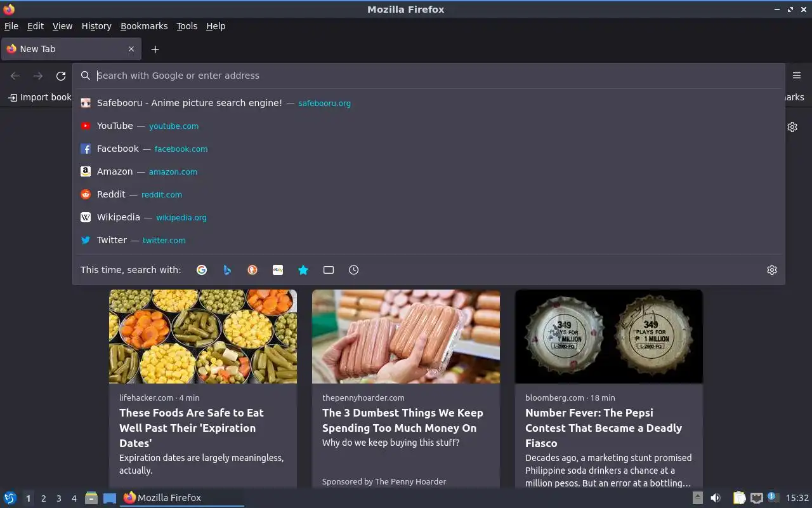Open the Tools menu
The image size is (812, 508).
click(x=187, y=26)
